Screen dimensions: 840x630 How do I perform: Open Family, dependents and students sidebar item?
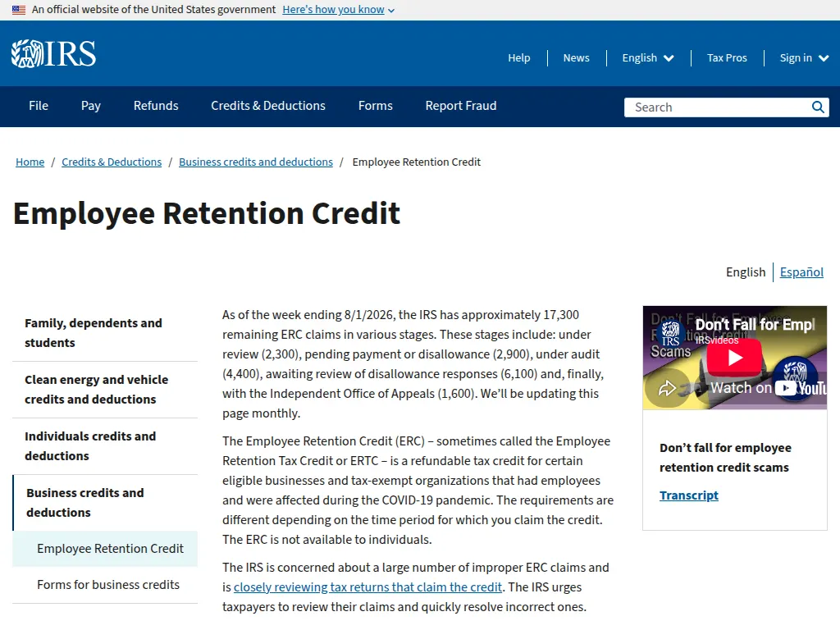(x=105, y=333)
